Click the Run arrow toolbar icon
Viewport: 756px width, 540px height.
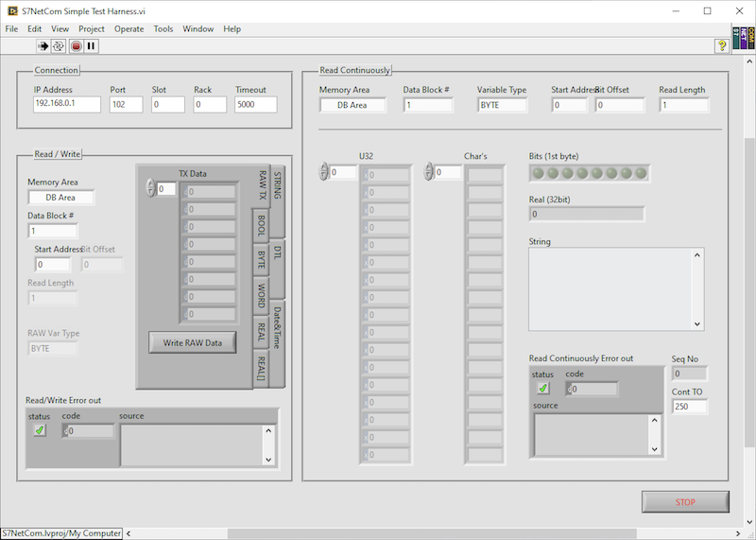point(43,46)
